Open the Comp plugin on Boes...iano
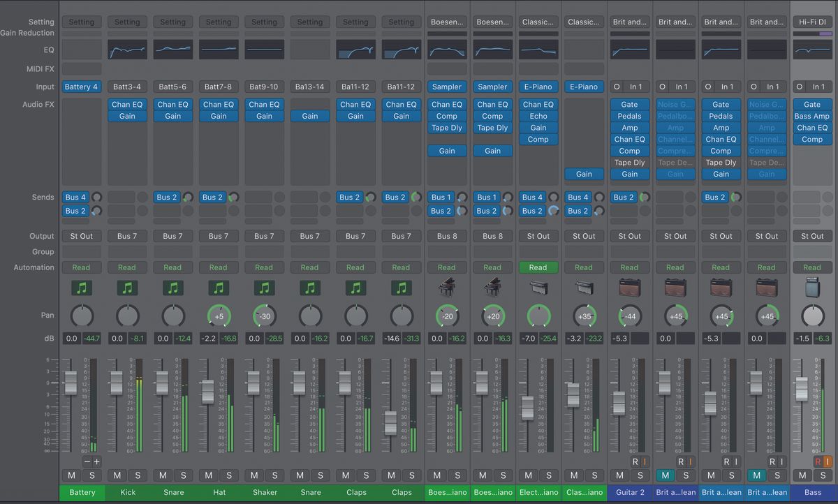This screenshot has width=838, height=504. tap(447, 116)
